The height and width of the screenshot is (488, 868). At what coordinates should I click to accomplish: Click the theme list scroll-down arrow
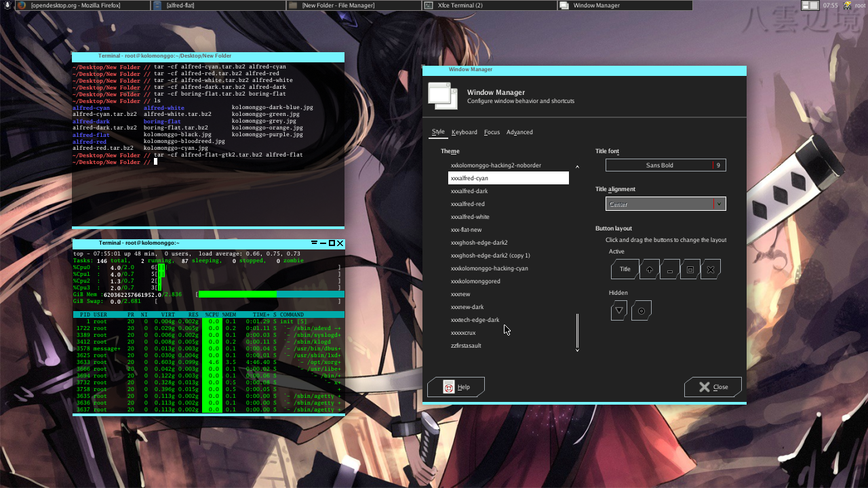pyautogui.click(x=577, y=349)
